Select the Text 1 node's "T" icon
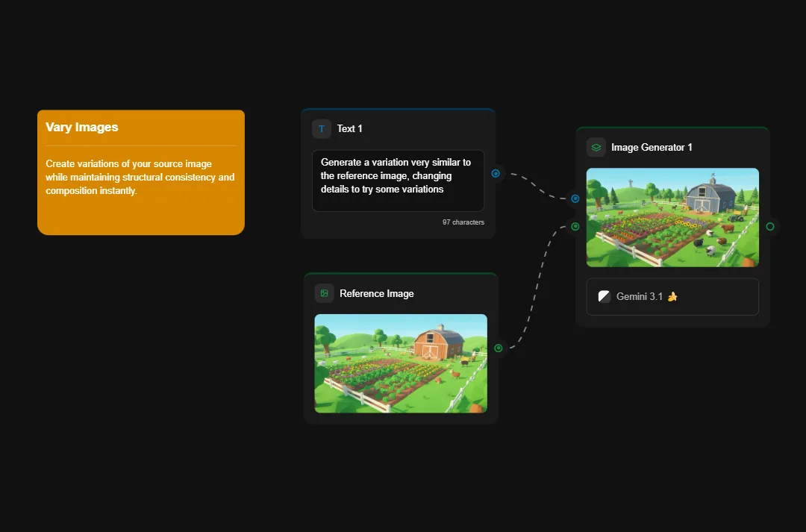Screen dimensions: 806x532 pyautogui.click(x=321, y=128)
